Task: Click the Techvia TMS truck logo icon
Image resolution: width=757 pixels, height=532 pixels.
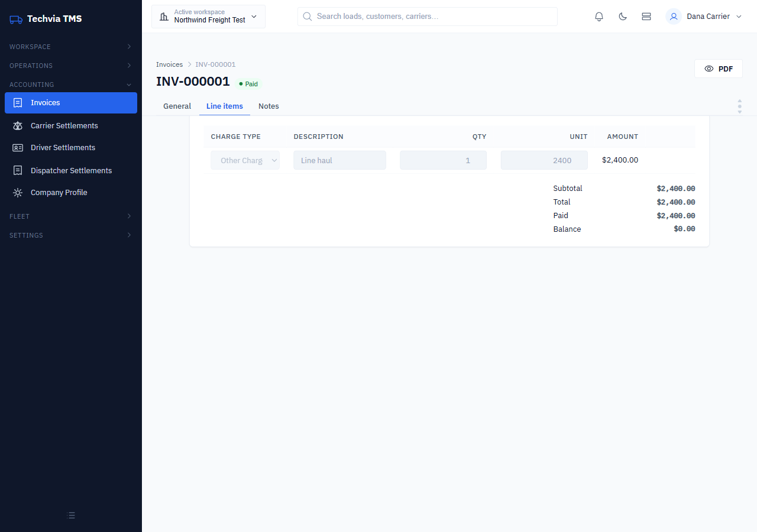Action: click(x=16, y=19)
